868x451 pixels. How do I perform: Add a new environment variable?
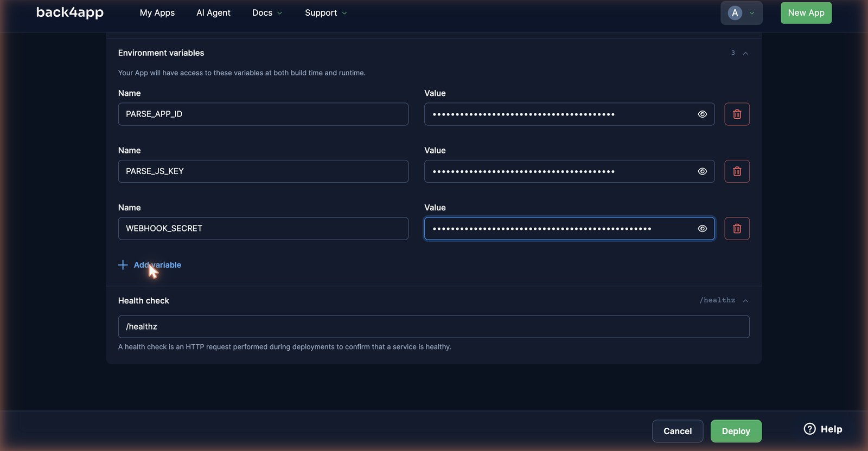(150, 265)
